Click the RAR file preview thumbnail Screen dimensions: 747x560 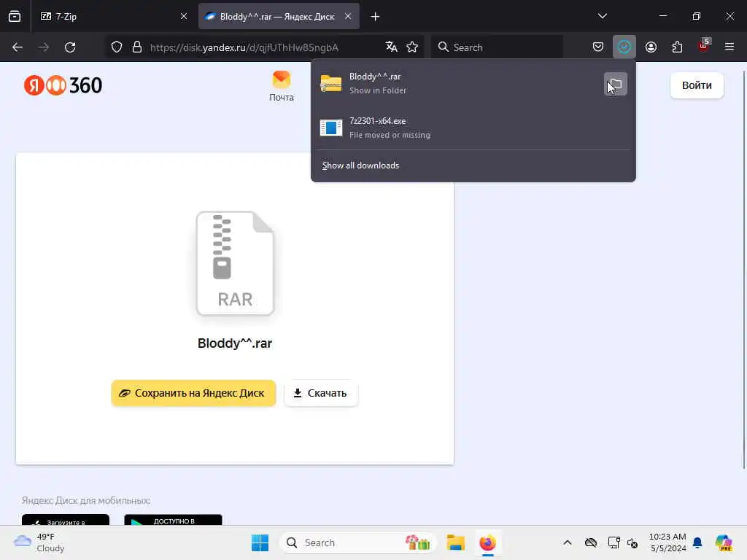pyautogui.click(x=236, y=263)
